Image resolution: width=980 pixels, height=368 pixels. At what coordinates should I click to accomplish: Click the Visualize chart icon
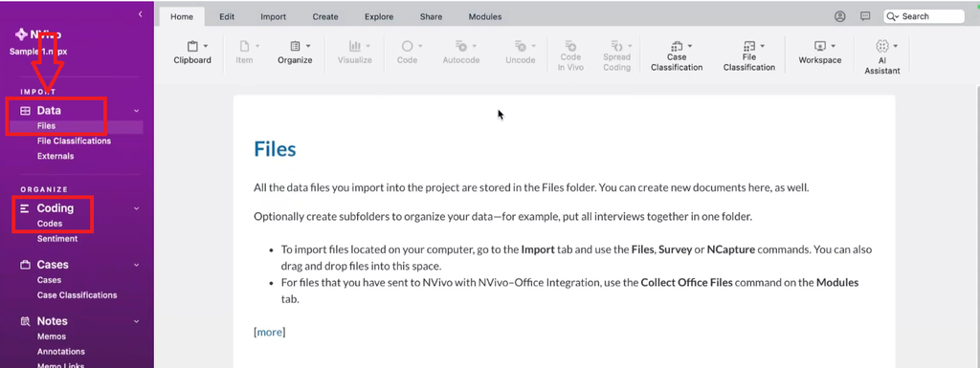(354, 46)
